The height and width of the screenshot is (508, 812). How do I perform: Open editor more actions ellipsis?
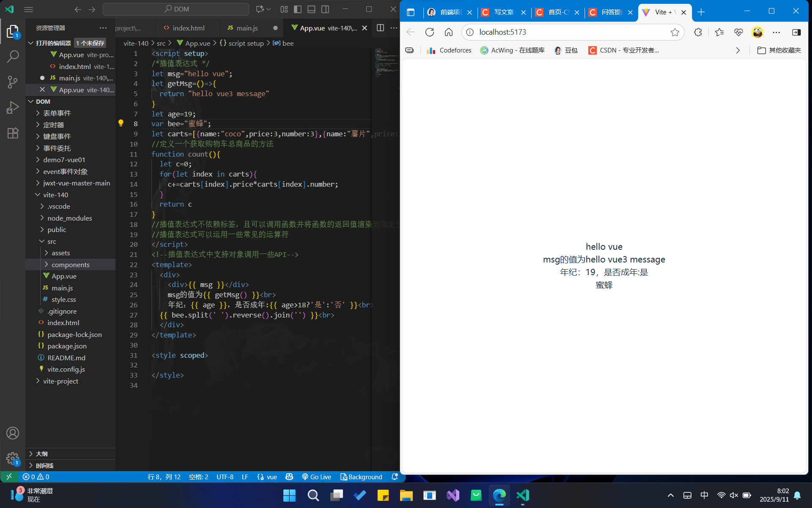point(394,28)
